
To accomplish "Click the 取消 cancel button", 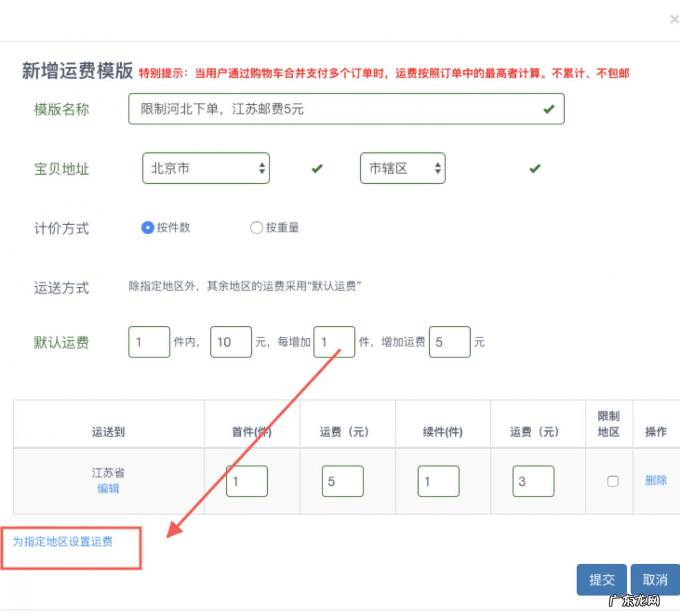I will [x=654, y=579].
